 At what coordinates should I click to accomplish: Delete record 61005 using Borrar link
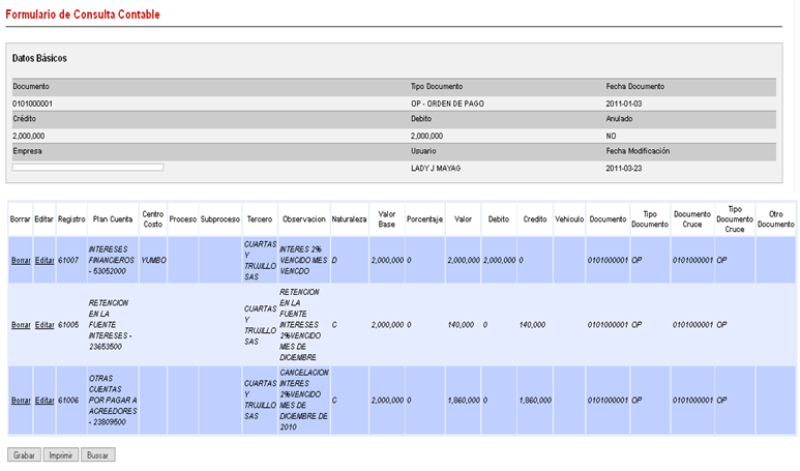click(20, 326)
